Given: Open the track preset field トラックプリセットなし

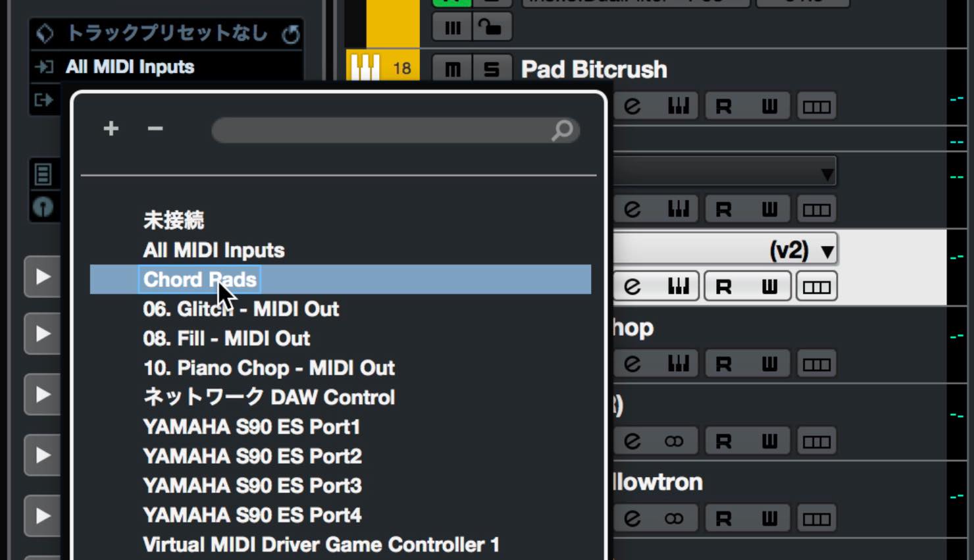Looking at the screenshot, I should click(x=167, y=33).
